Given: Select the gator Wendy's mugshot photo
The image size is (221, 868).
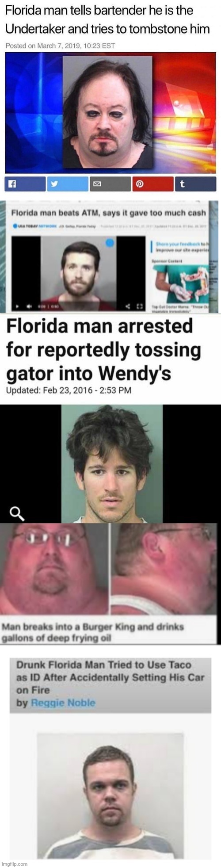Looking at the screenshot, I should (x=112, y=464).
